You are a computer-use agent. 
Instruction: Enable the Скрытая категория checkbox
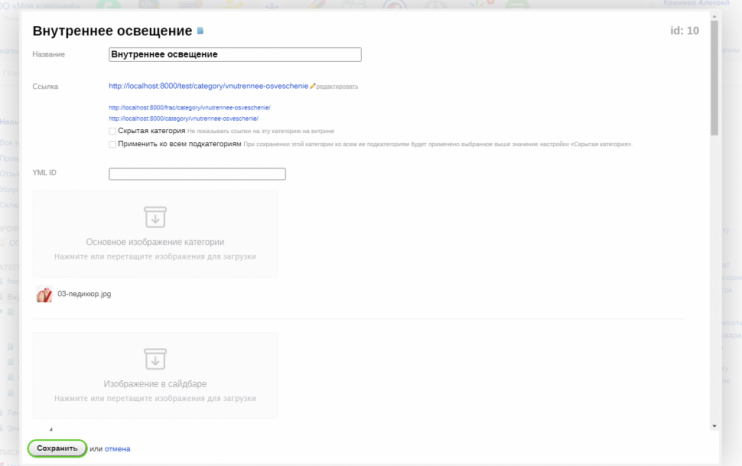click(113, 131)
